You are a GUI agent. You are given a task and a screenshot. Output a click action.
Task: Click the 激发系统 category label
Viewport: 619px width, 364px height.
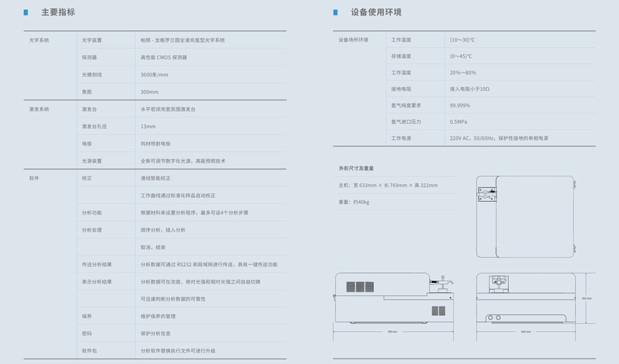(x=39, y=110)
